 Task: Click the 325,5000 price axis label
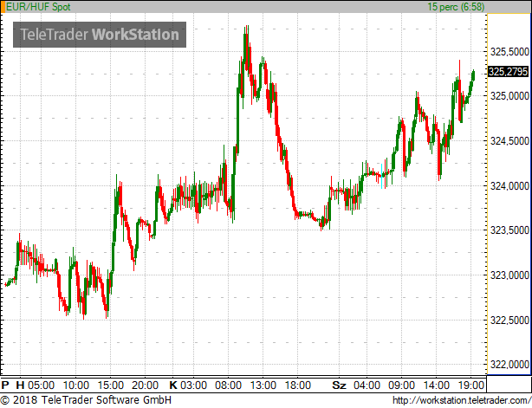coord(509,52)
